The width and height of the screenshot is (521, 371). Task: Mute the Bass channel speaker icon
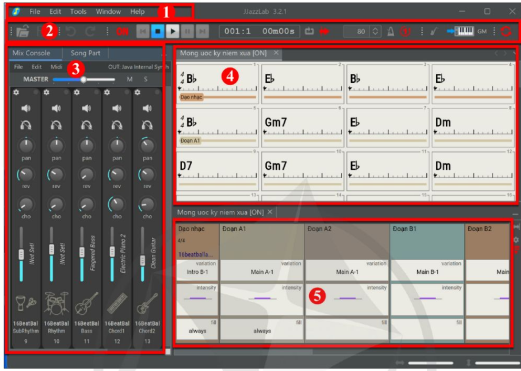pos(86,108)
